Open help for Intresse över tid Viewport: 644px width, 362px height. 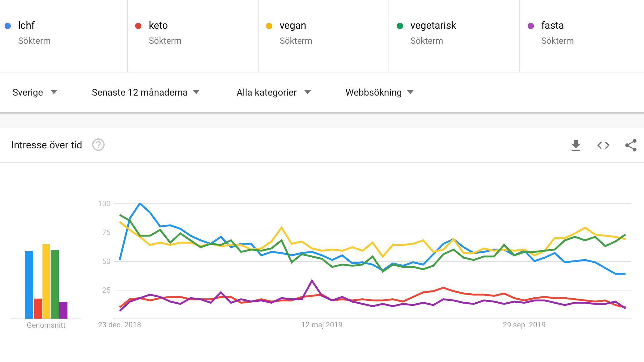click(x=98, y=145)
